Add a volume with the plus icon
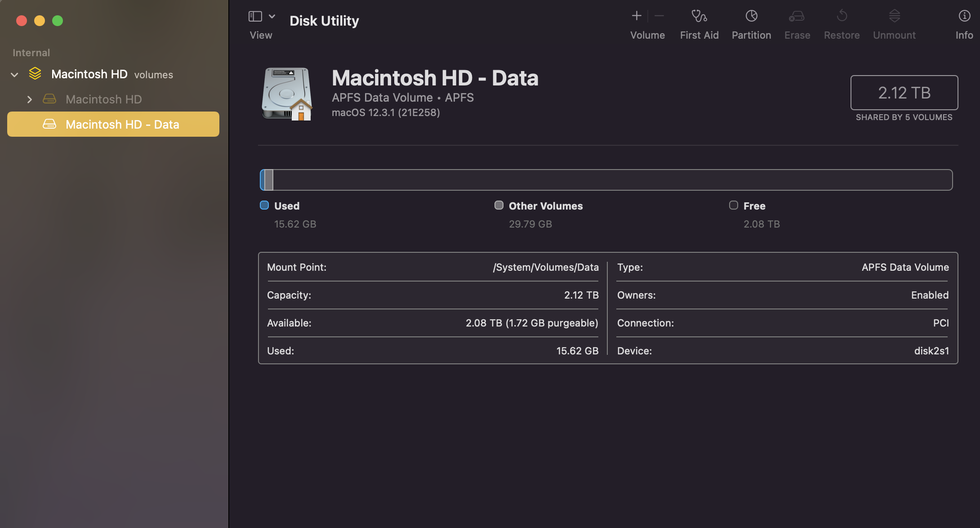Screen dimensions: 980x528 pos(637,16)
